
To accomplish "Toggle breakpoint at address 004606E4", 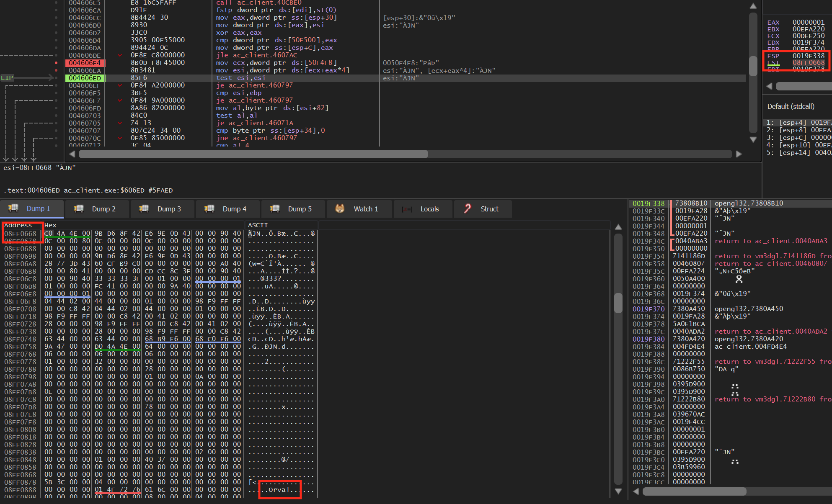I will pos(56,63).
